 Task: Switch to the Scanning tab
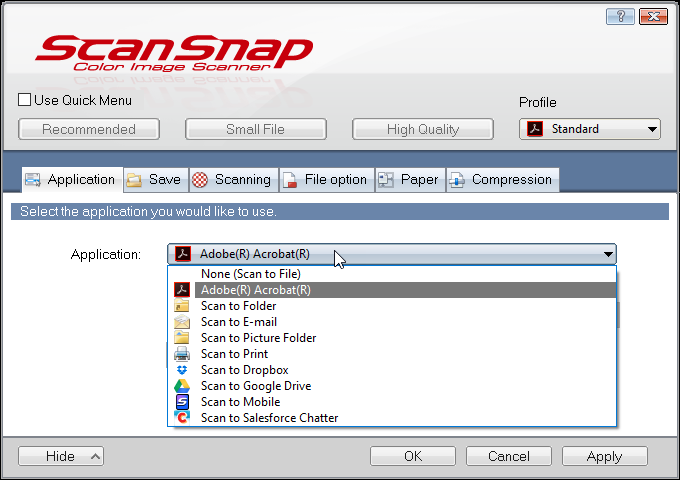pos(234,180)
